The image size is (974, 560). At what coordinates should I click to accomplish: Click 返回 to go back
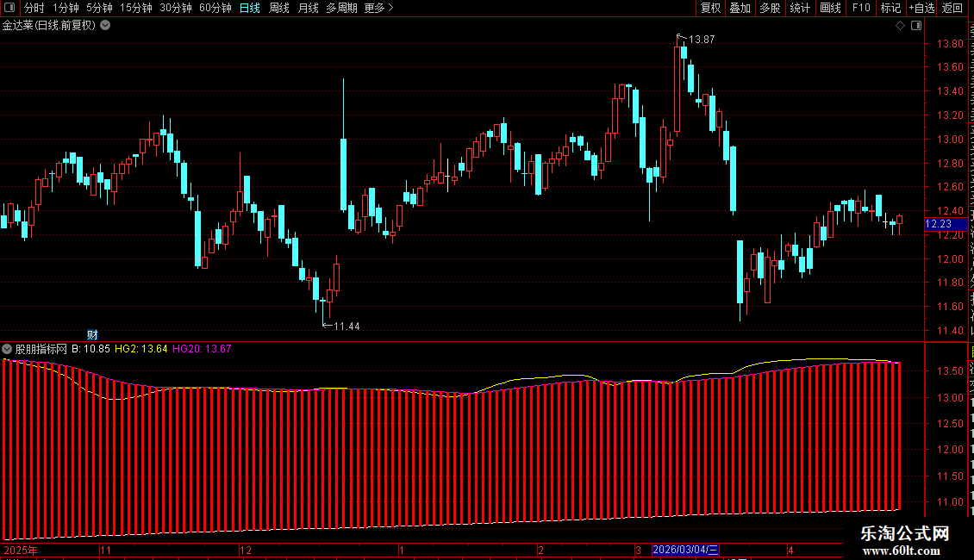pos(952,8)
